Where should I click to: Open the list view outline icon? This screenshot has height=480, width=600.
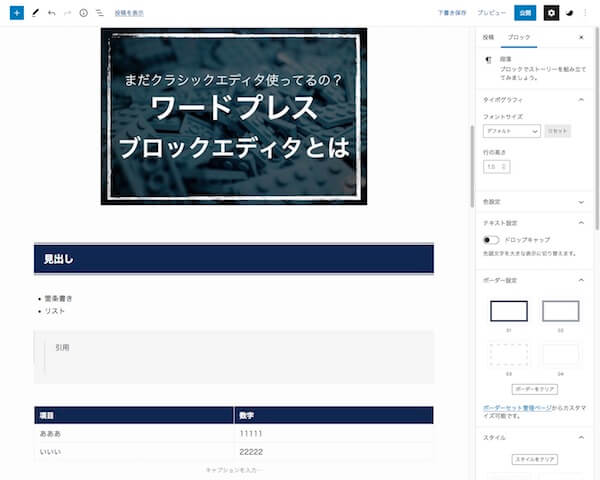[x=99, y=13]
